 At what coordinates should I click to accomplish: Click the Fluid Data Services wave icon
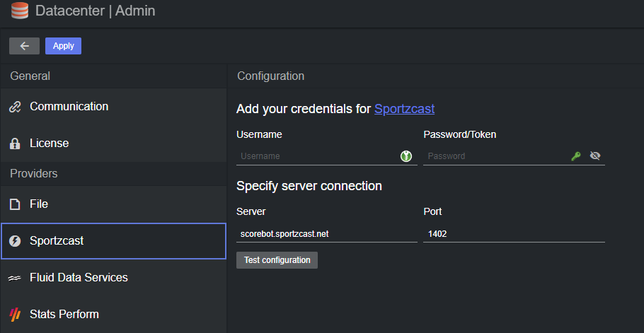click(x=16, y=278)
